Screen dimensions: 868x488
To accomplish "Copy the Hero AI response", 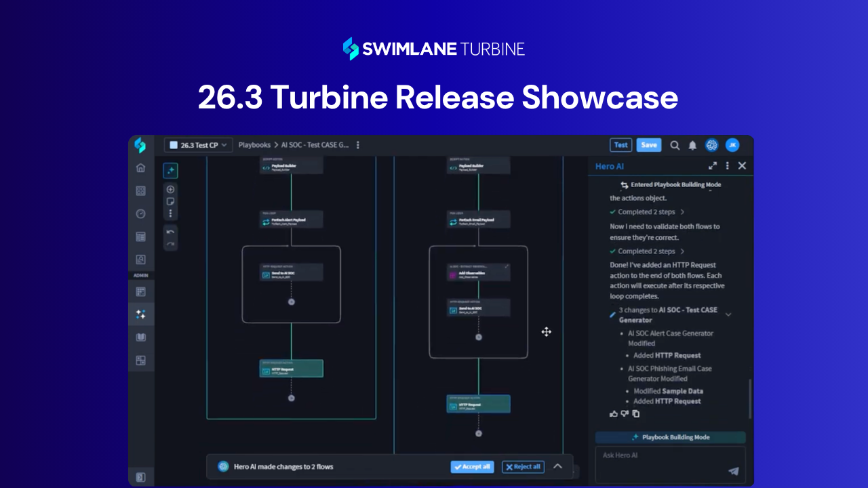I will 635,413.
